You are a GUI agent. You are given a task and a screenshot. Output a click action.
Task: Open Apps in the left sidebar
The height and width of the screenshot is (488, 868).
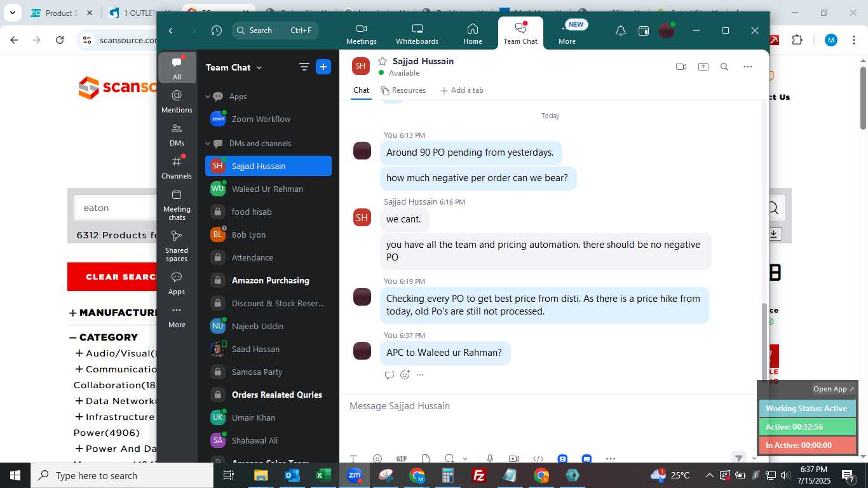pyautogui.click(x=177, y=283)
